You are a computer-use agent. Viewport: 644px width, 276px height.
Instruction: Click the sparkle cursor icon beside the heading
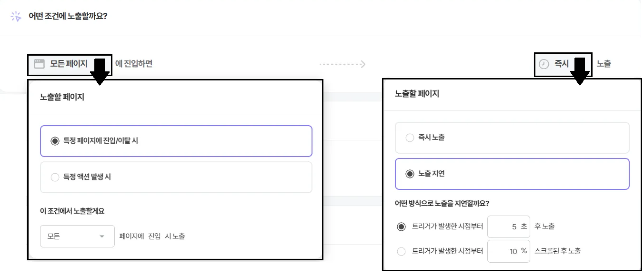pos(16,16)
